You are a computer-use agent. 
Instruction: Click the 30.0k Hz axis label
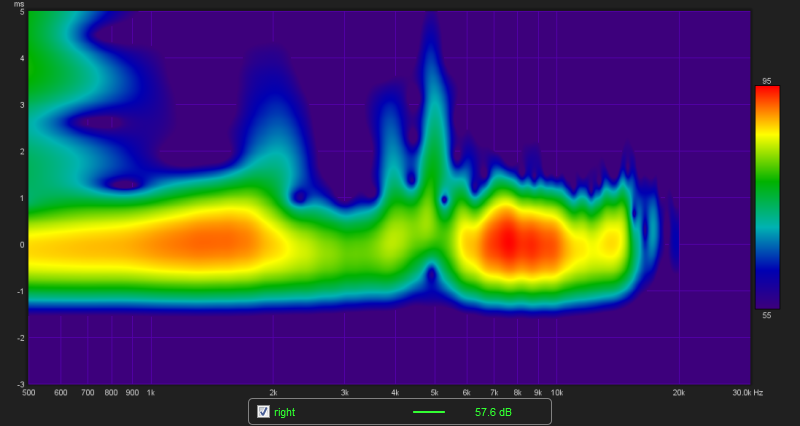coord(748,392)
